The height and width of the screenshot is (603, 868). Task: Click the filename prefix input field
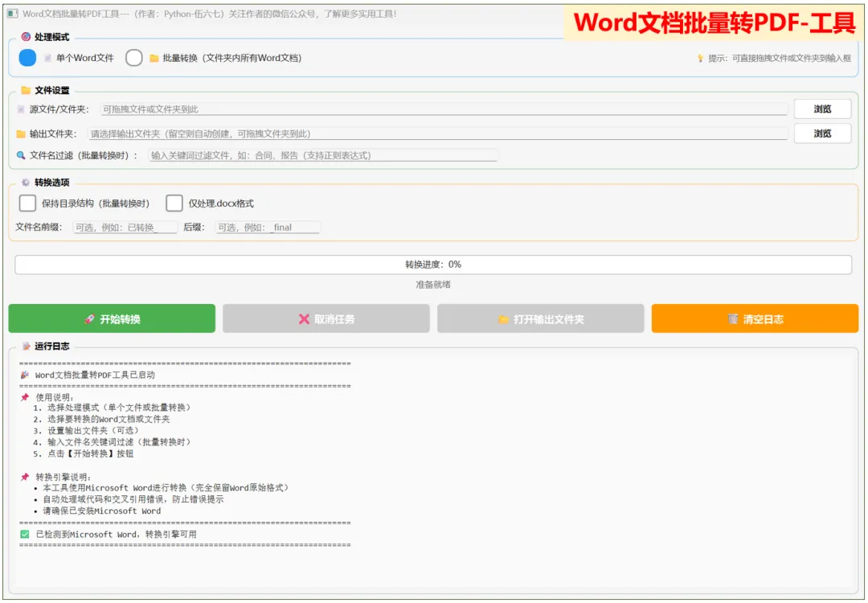pyautogui.click(x=125, y=227)
